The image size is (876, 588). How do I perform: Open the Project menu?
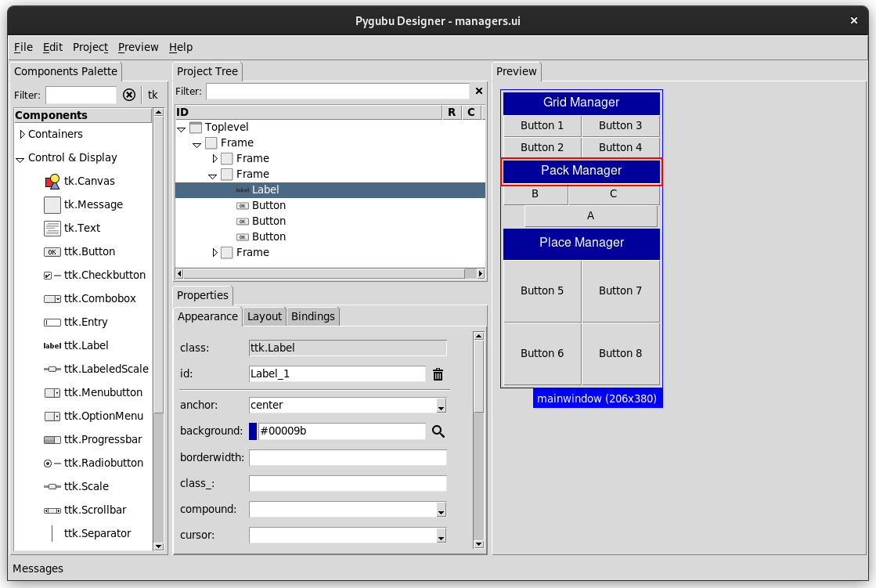(90, 47)
